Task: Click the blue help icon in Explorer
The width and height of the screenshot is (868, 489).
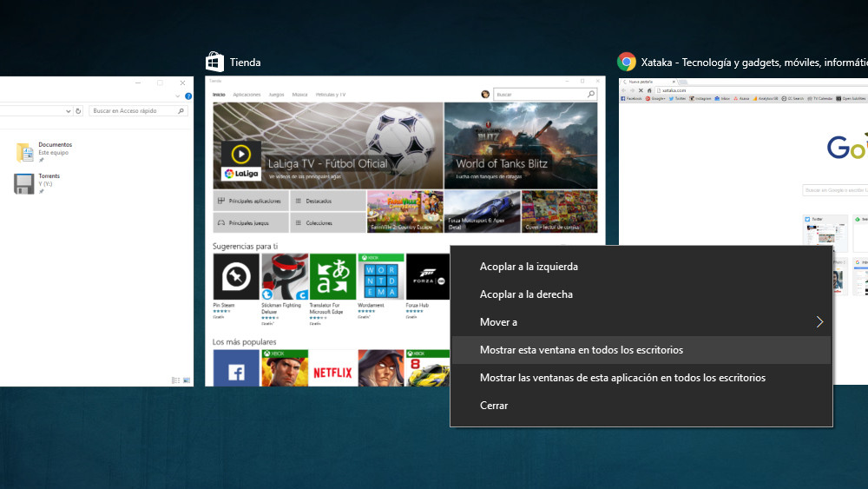Action: click(x=188, y=96)
